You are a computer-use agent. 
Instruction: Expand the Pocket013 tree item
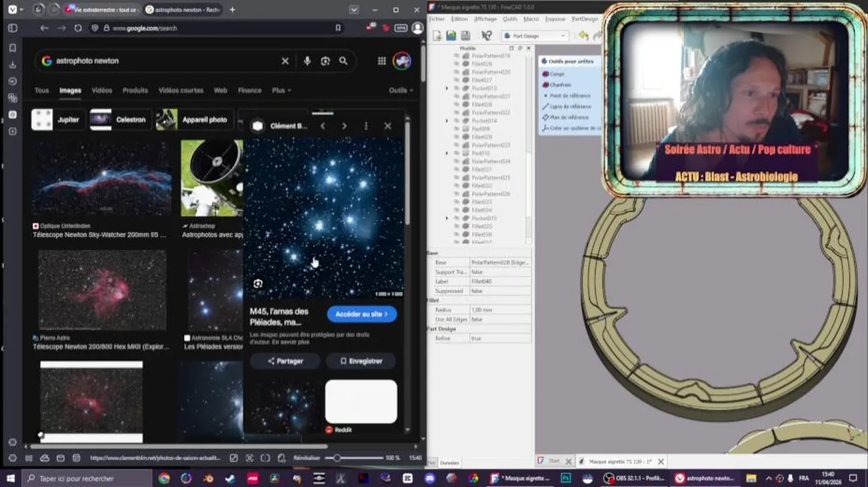click(446, 88)
